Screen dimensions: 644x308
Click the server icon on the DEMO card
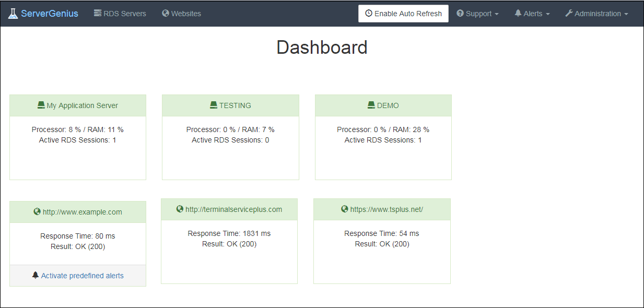371,104
